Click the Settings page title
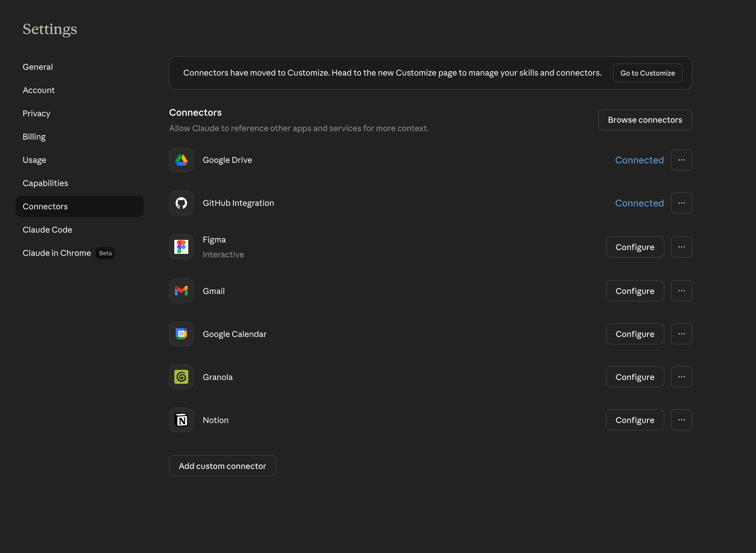756x553 pixels. coord(50,29)
